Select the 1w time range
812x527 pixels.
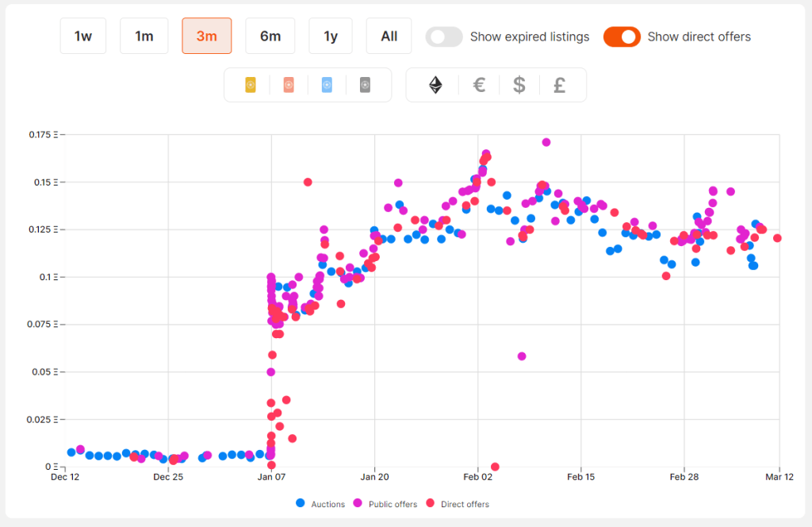point(83,37)
